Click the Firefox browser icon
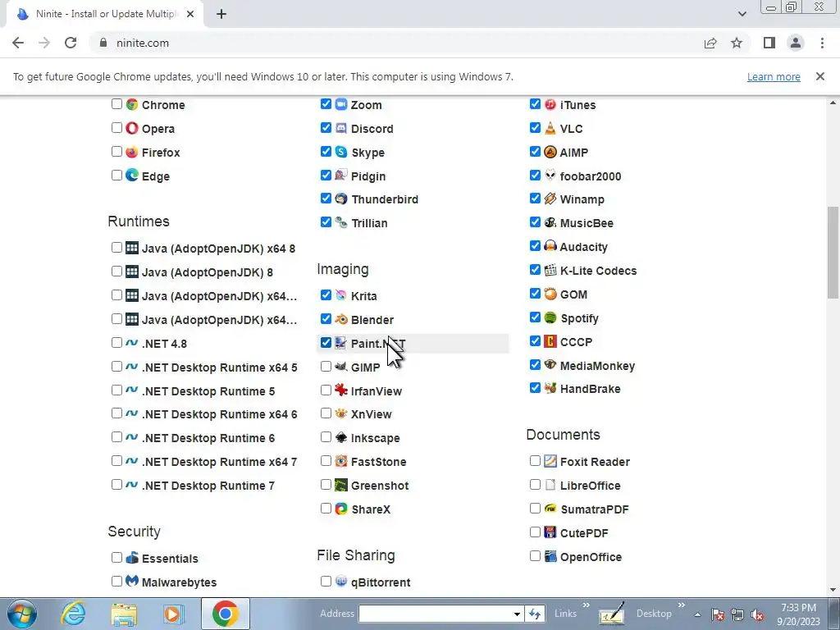The height and width of the screenshot is (630, 840). coord(132,152)
